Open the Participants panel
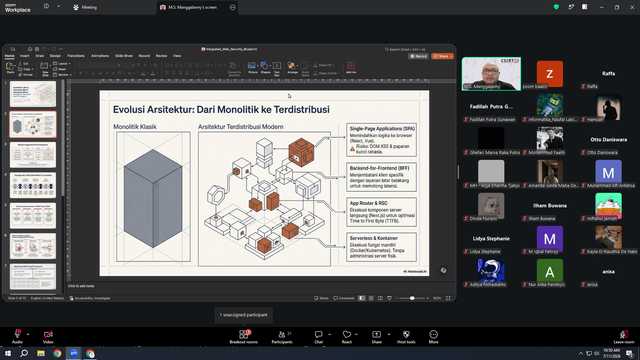 click(x=282, y=337)
